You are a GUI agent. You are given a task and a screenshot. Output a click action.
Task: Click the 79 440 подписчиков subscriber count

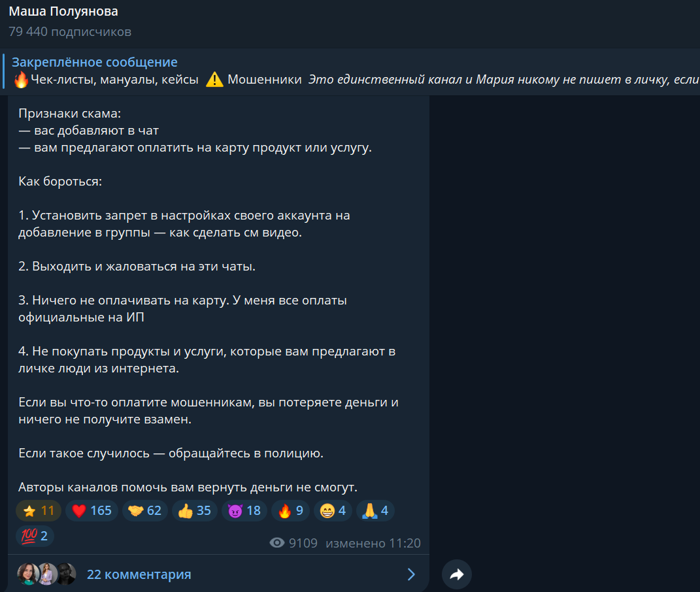pos(70,32)
